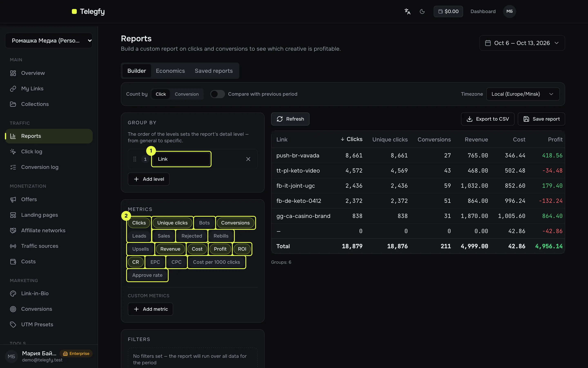Screen dimensions: 588x368
Task: Open the language translation icon
Action: (x=407, y=11)
